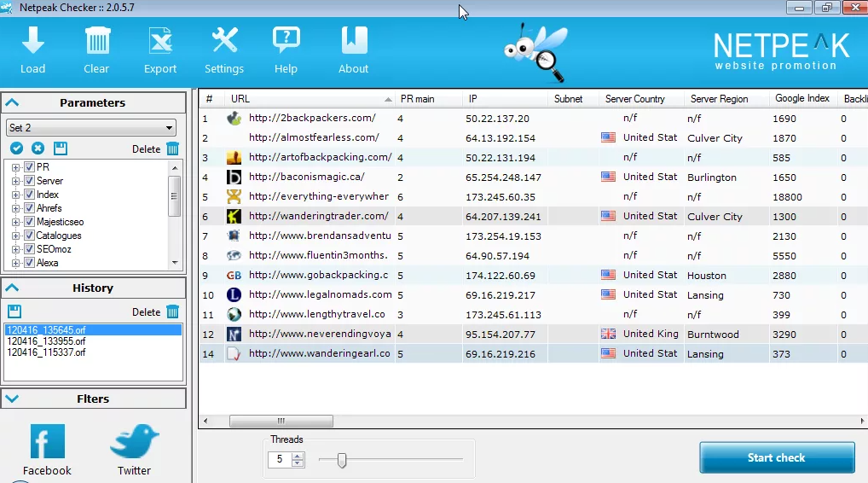This screenshot has height=483, width=868.
Task: Select history file 120416_115337.orf
Action: point(47,352)
